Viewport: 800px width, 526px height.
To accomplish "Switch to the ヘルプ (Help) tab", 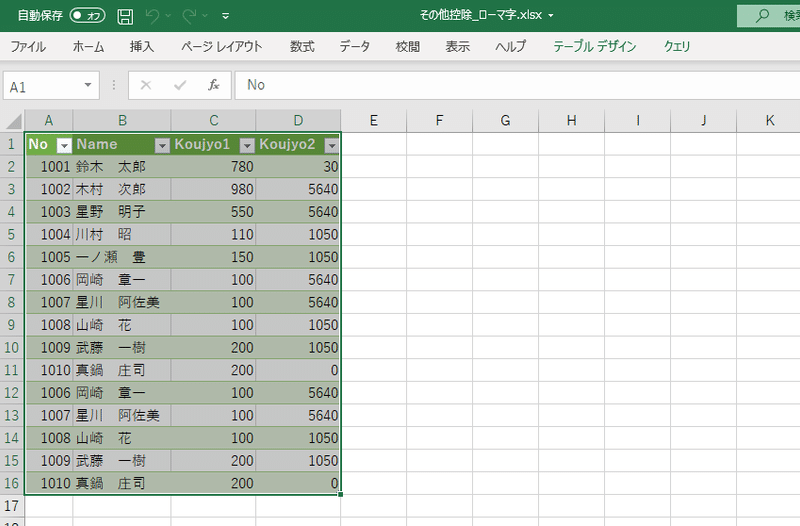I will click(x=510, y=46).
